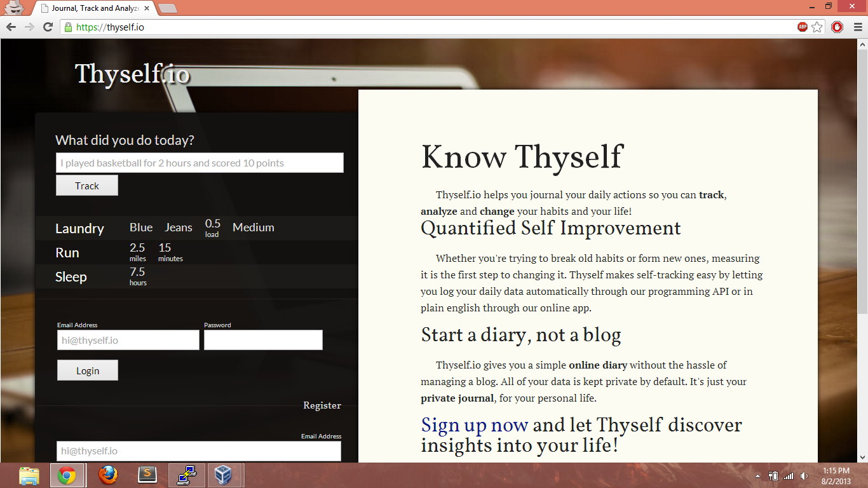Screen dimensions: 868x488
Task: Click the page vertical scrollbar thumb
Action: click(862, 181)
